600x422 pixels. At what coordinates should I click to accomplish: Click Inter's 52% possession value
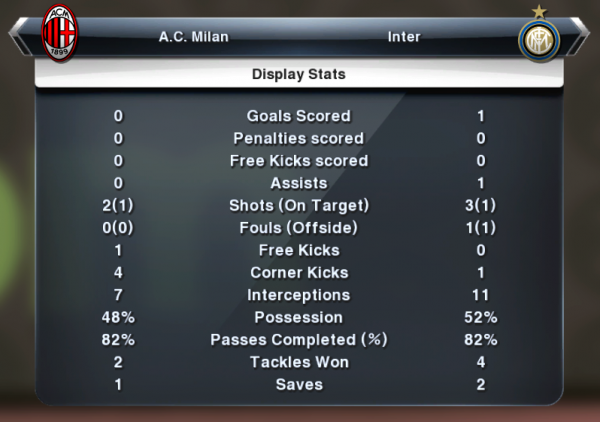[x=481, y=317]
